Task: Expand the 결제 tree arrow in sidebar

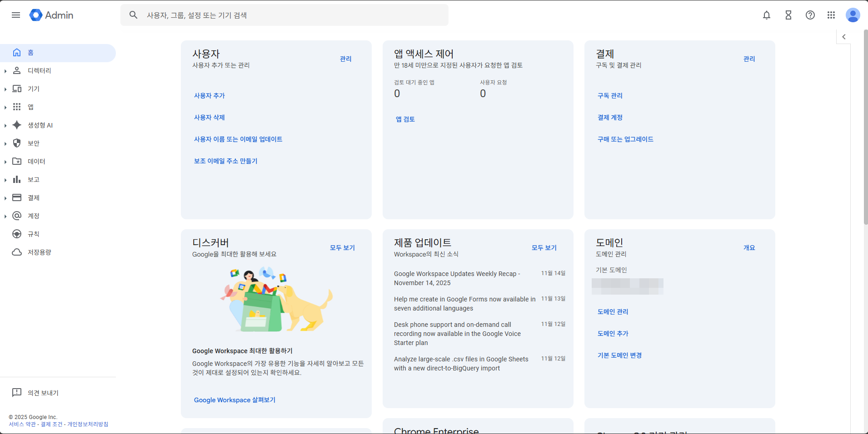Action: pos(5,198)
